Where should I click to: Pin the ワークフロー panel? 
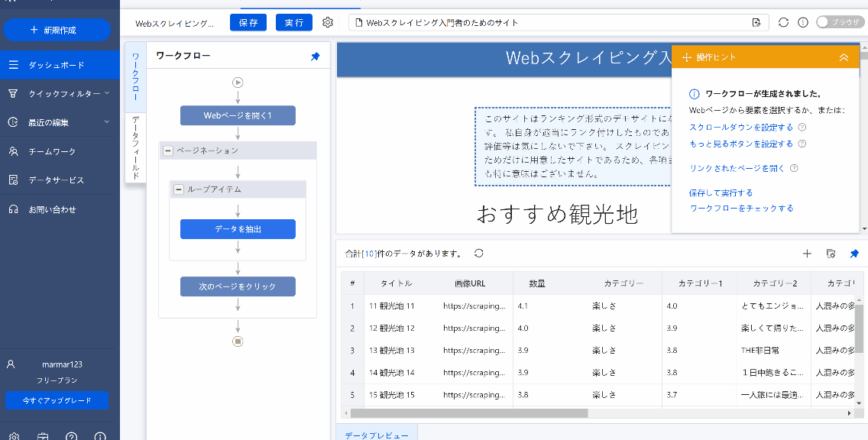(x=315, y=57)
